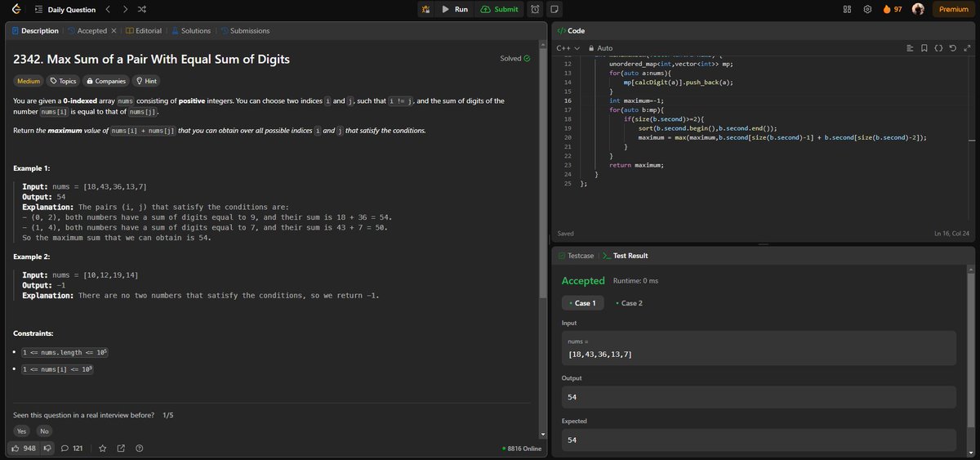This screenshot has height=460, width=980.
Task: Click the nums input field value
Action: tap(599, 355)
